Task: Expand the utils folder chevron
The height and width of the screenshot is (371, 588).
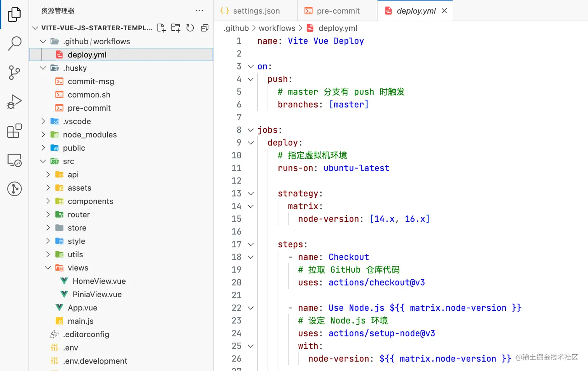Action: click(48, 254)
